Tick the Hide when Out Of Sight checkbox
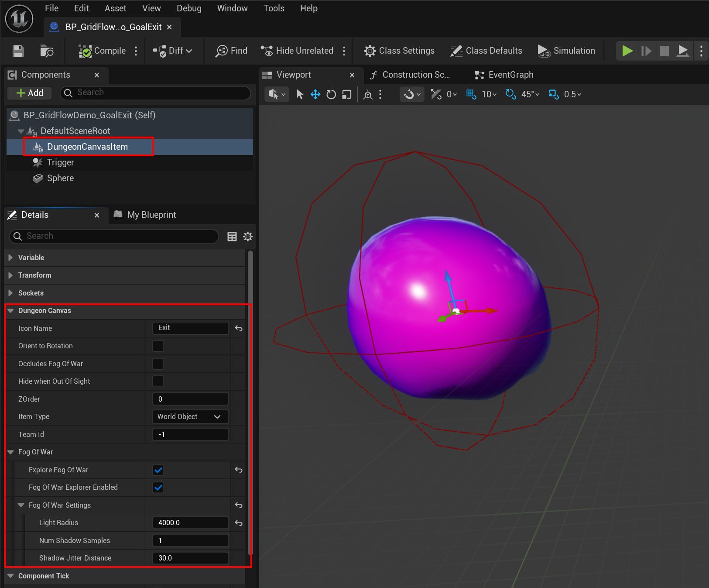709x588 pixels. (x=158, y=382)
